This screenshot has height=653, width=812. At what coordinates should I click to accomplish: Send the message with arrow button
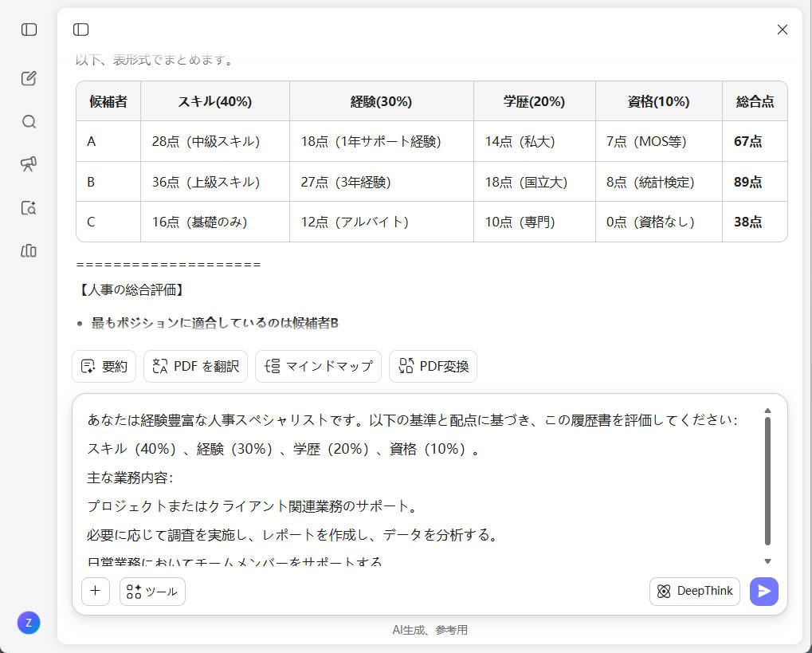coord(764,592)
